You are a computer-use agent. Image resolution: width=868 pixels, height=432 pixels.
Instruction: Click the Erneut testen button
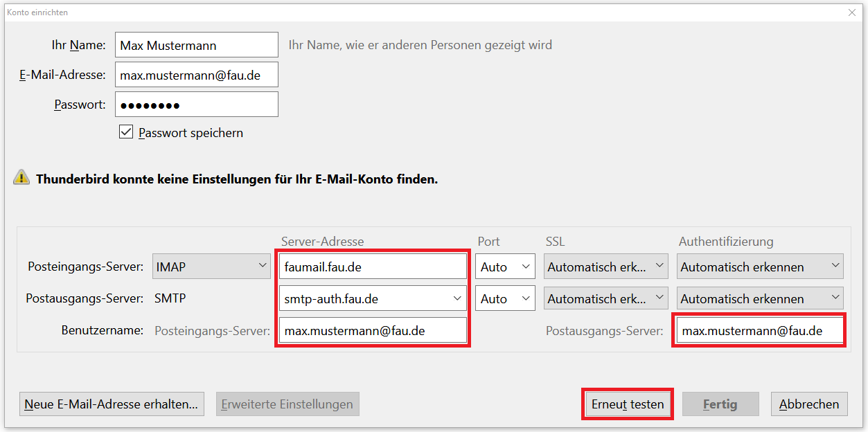pos(627,404)
